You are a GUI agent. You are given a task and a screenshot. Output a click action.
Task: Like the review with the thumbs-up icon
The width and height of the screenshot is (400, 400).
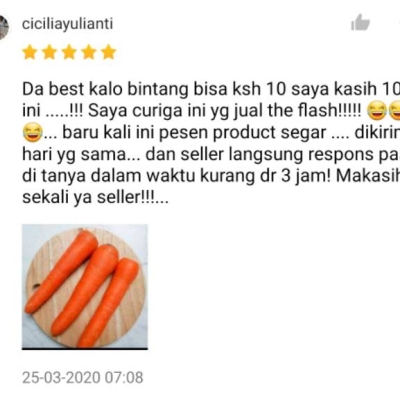click(360, 22)
